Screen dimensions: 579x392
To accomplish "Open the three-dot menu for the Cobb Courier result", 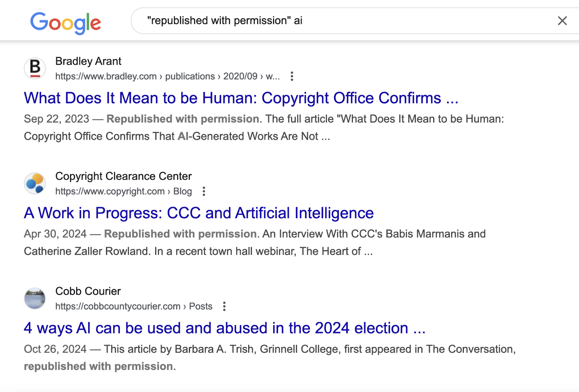I will coord(224,306).
